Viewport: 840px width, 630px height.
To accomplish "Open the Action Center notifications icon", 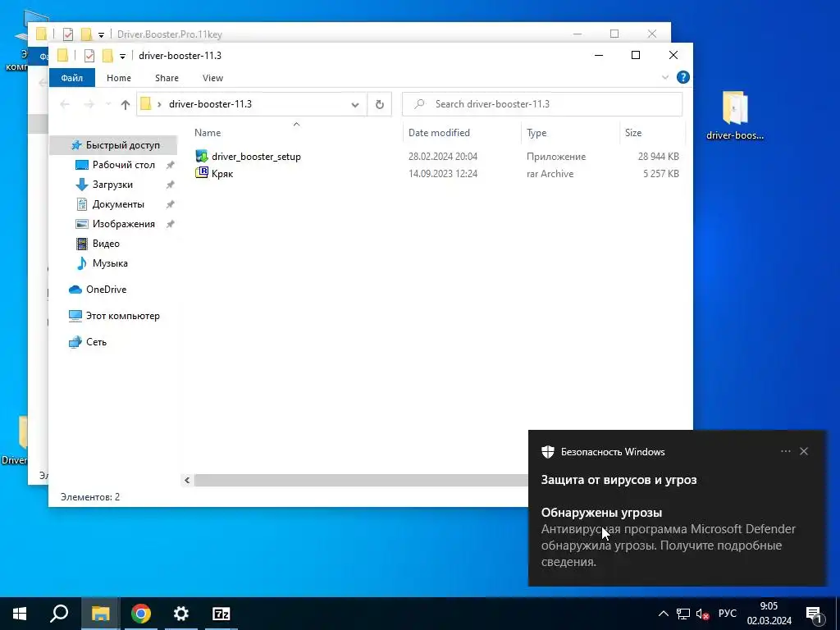I will pyautogui.click(x=815, y=614).
